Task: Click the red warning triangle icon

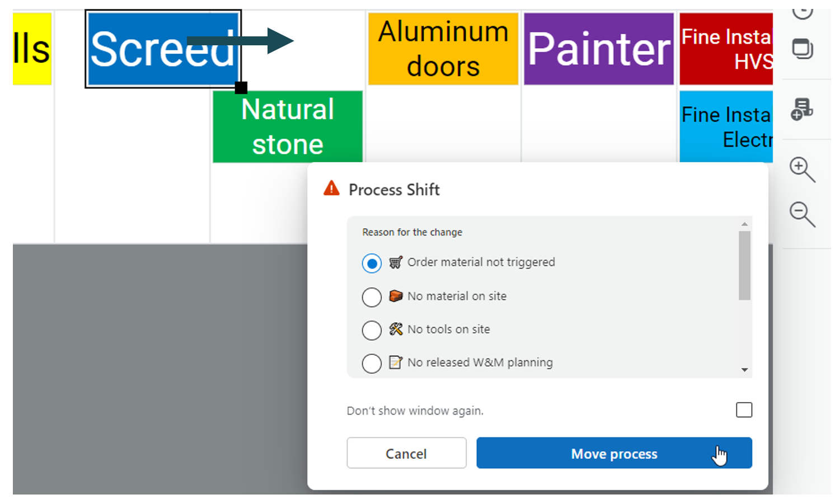Action: (331, 189)
